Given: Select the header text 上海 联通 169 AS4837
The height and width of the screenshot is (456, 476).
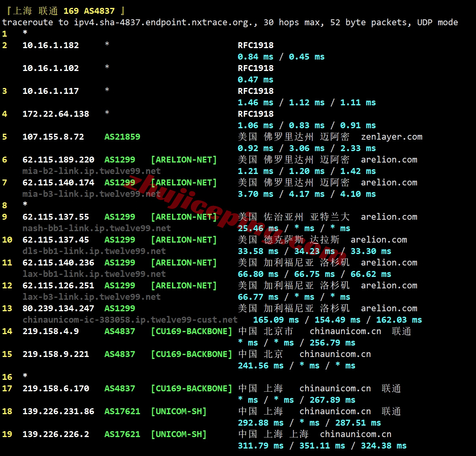Looking at the screenshot, I should pos(64,11).
